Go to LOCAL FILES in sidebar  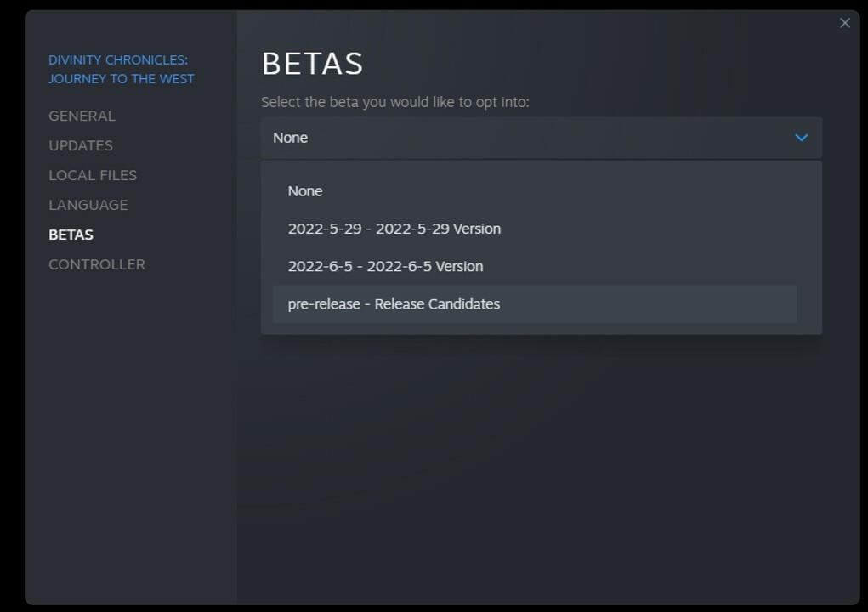click(x=93, y=175)
